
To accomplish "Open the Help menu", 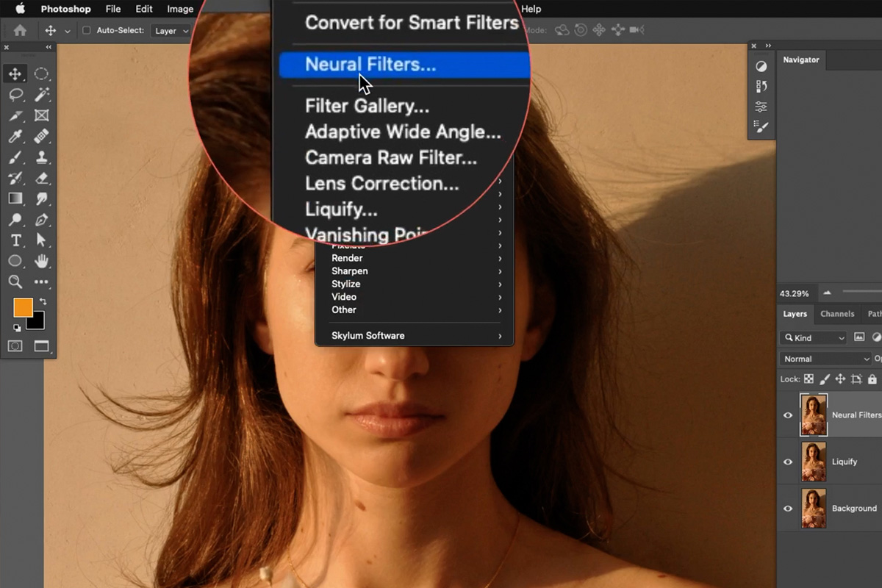I will click(531, 9).
